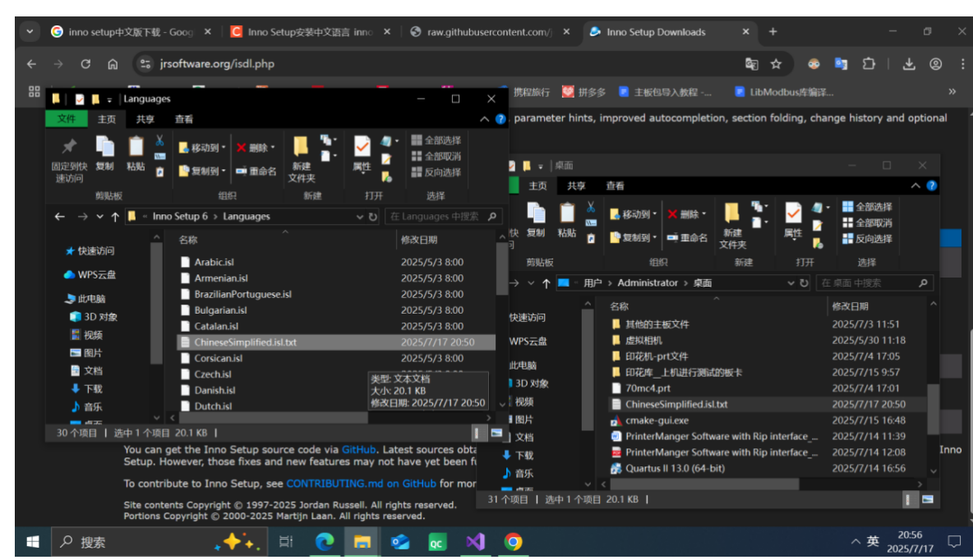Show hidden system tray icons
973x560 pixels.
point(855,541)
